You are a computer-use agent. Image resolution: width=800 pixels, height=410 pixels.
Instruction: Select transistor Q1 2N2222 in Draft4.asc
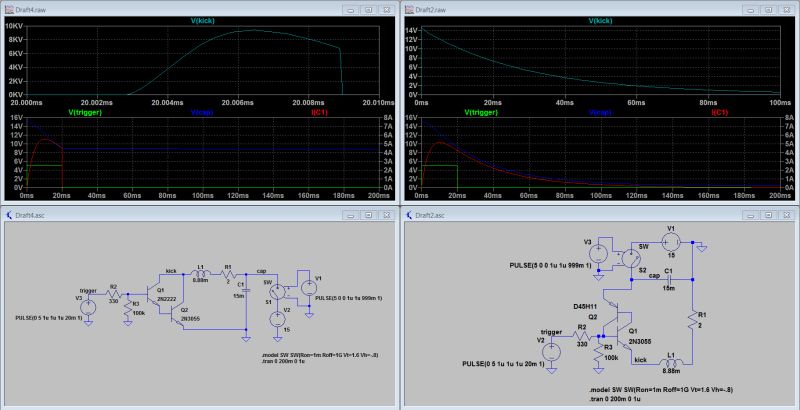(152, 294)
